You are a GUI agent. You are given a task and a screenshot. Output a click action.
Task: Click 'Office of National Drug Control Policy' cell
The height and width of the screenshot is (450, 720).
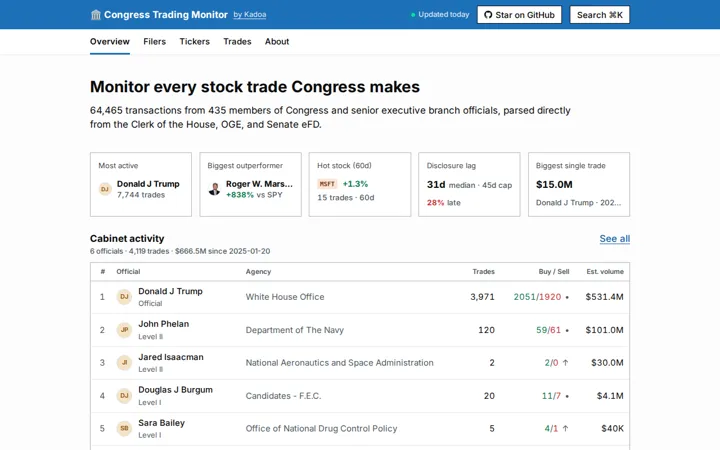(321, 428)
